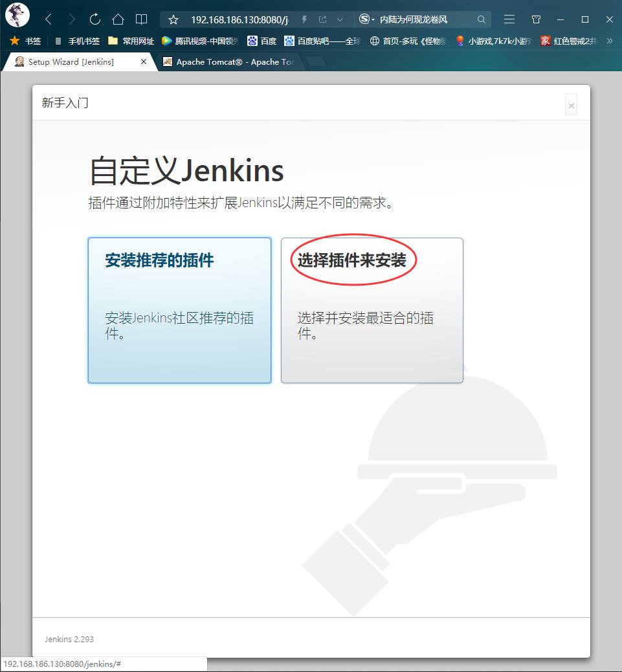Minimize the browser window

click(561, 19)
